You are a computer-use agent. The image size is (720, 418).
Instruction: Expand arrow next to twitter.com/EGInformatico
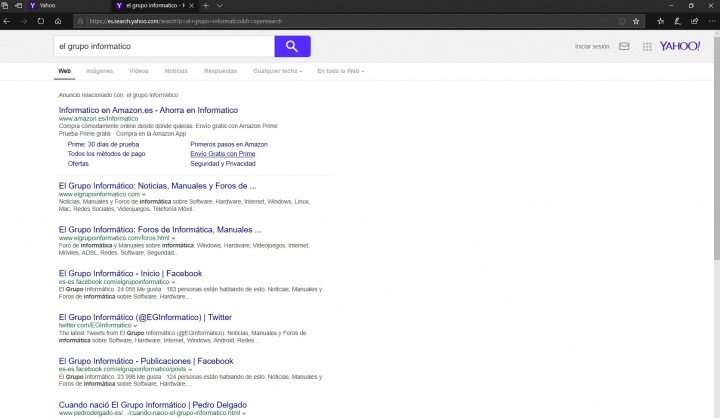coord(135,326)
